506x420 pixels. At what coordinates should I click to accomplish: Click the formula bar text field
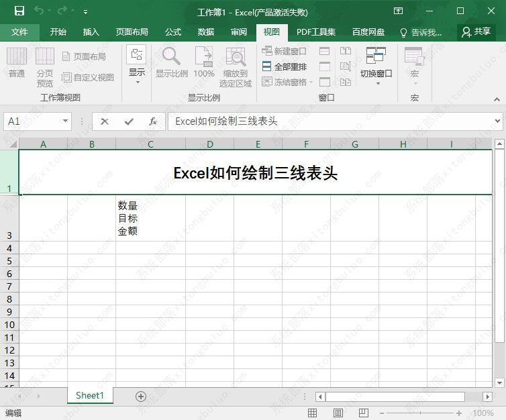coord(329,121)
